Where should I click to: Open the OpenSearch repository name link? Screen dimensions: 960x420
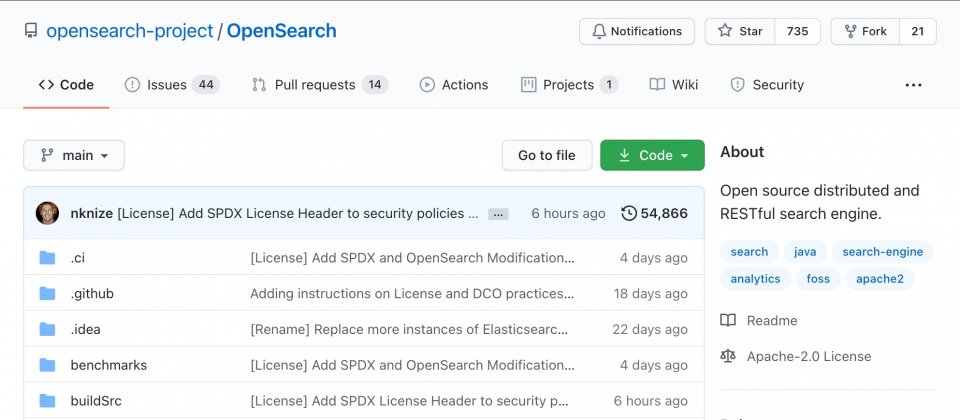282,31
